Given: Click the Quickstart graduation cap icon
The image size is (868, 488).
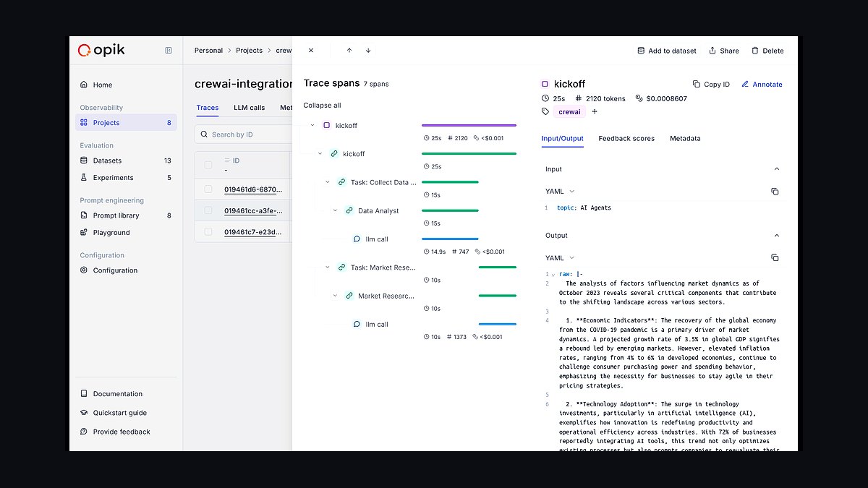Looking at the screenshot, I should (x=84, y=413).
